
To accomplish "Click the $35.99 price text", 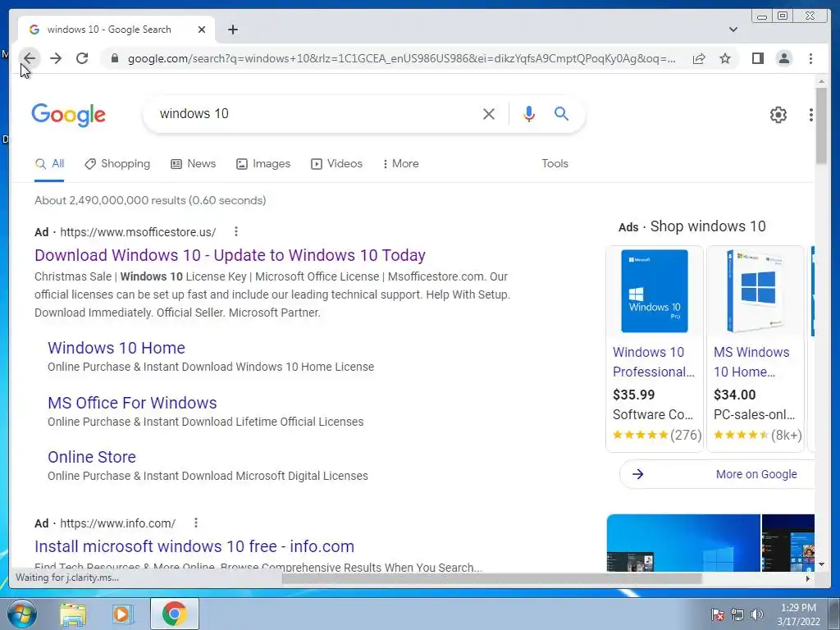I will [x=634, y=395].
